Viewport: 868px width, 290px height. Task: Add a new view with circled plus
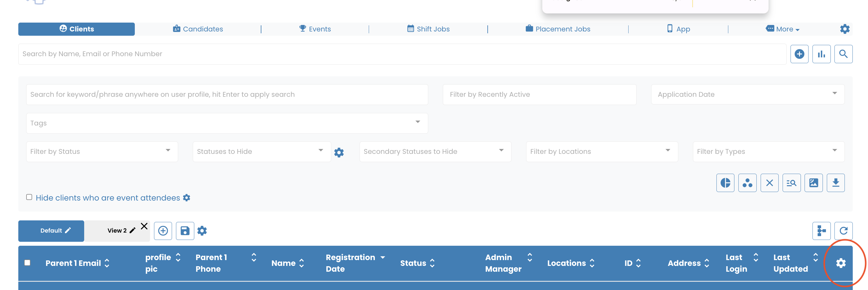click(x=163, y=231)
